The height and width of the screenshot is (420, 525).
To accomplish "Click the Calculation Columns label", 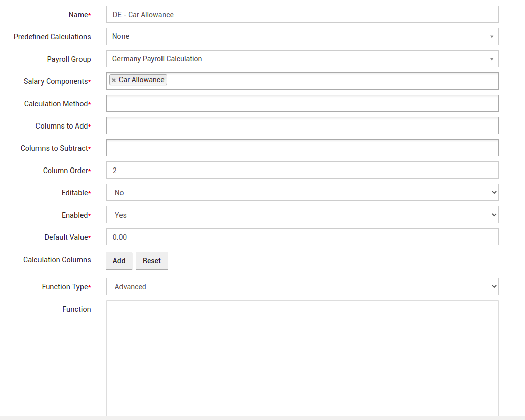I will coord(57,260).
